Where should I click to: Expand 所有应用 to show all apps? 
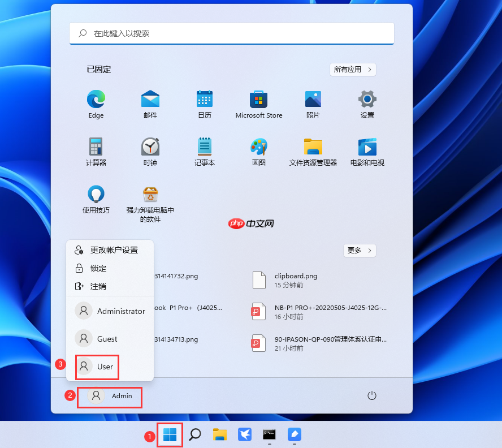pos(353,69)
